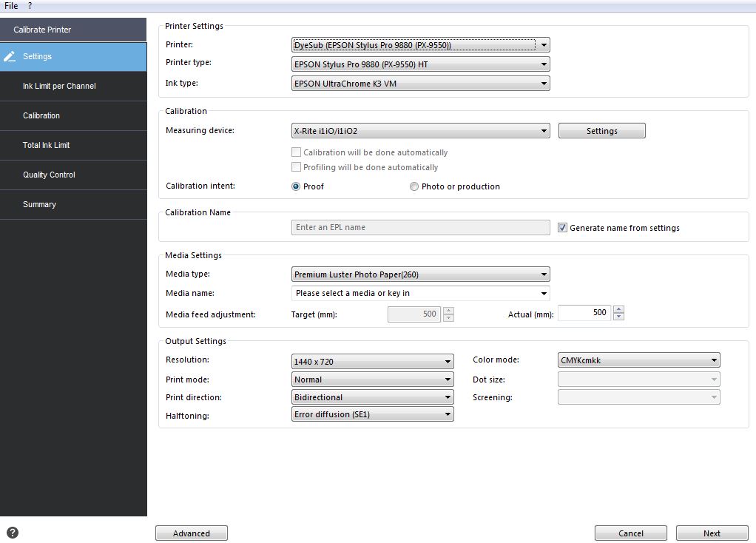Enable 'Calibration will be done automatically'
Image resolution: width=756 pixels, height=543 pixels.
(297, 152)
